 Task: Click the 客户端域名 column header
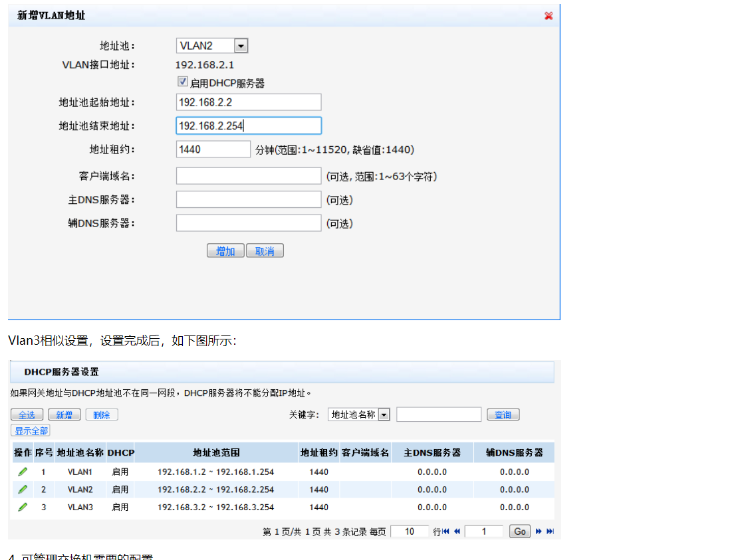point(365,452)
